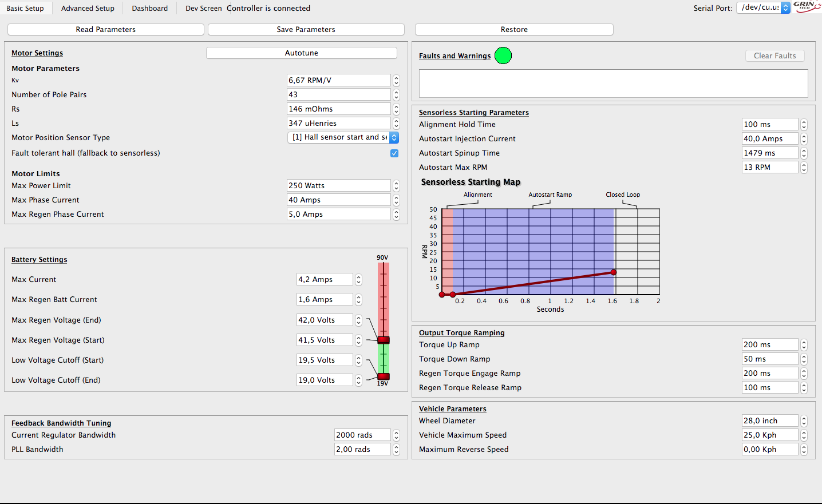Switch to the Advanced Setup tab
822x504 pixels.
pos(88,8)
